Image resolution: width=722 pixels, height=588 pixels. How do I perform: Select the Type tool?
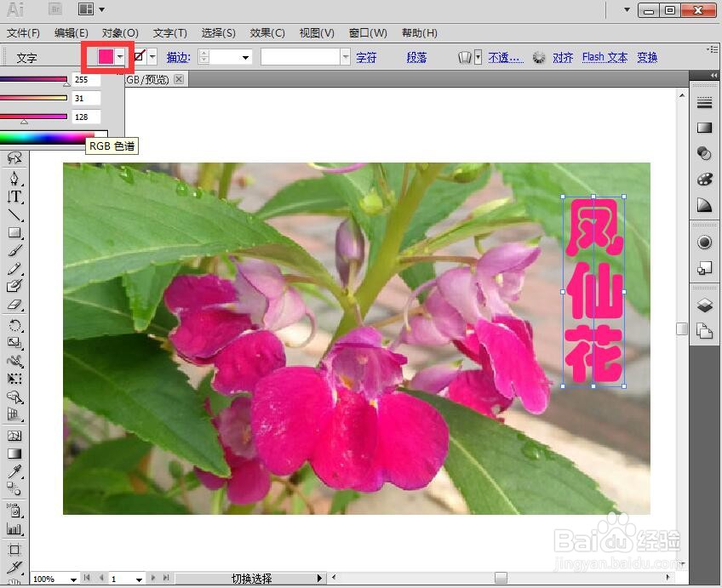click(x=14, y=197)
